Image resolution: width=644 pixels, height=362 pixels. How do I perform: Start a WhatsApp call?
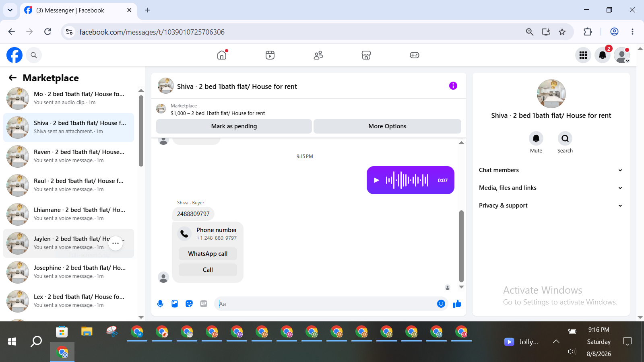click(x=208, y=254)
